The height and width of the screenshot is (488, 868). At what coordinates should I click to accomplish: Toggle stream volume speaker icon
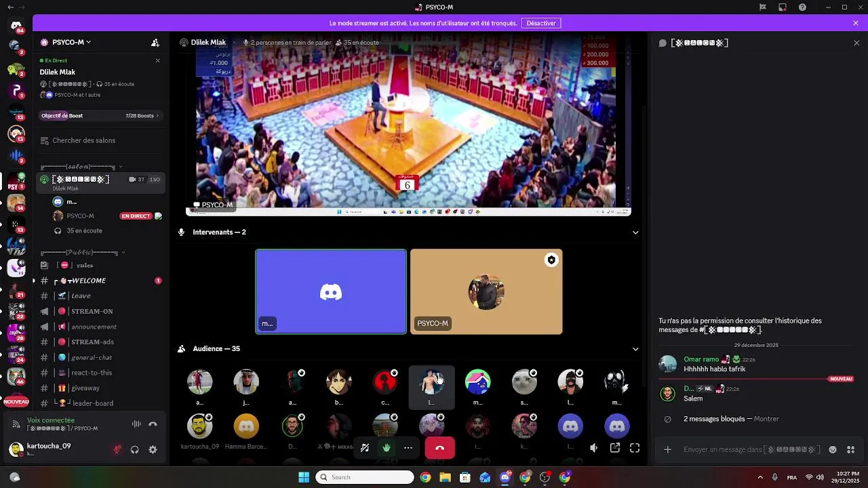(x=594, y=448)
